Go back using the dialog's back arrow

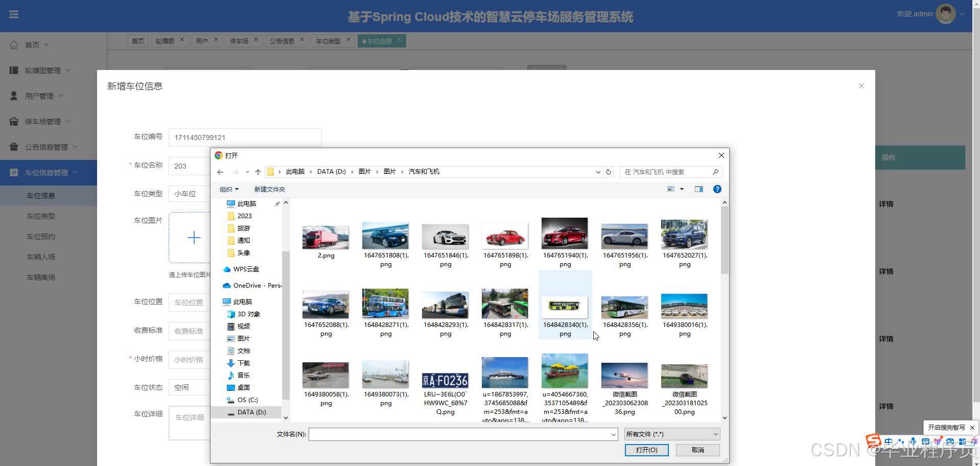pos(220,172)
